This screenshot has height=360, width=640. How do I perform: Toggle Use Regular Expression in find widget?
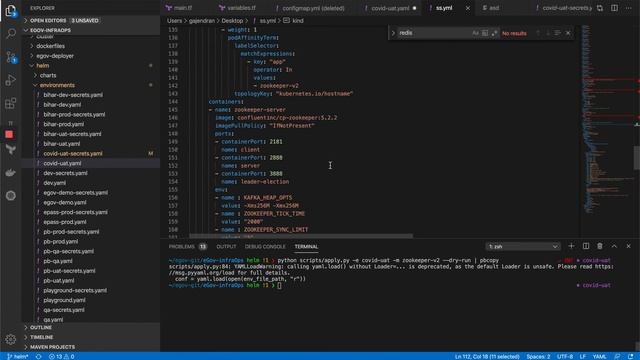click(x=494, y=33)
